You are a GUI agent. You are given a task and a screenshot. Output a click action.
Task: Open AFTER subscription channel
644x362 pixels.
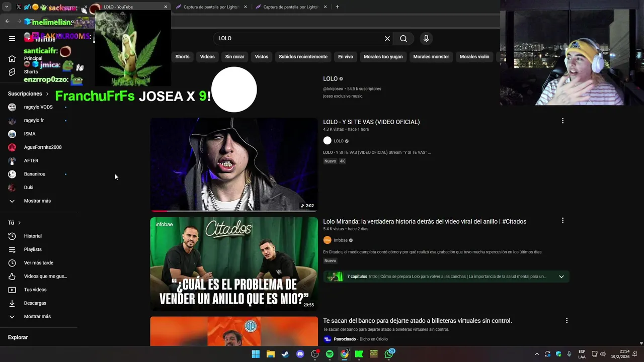tap(39, 160)
